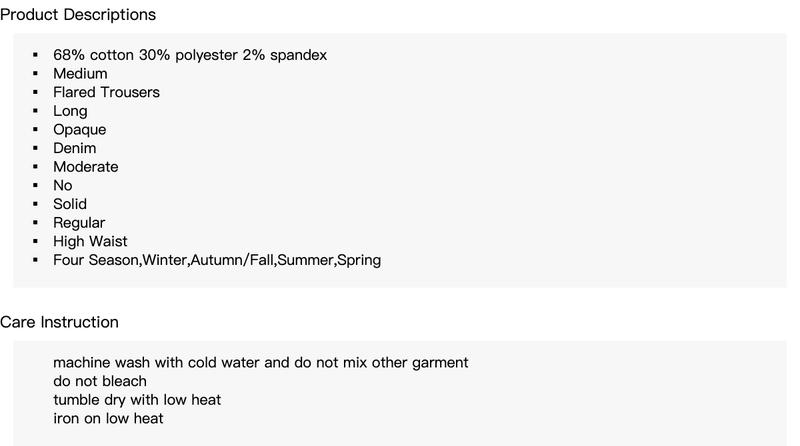Click the machine wash with cold water line

point(260,363)
